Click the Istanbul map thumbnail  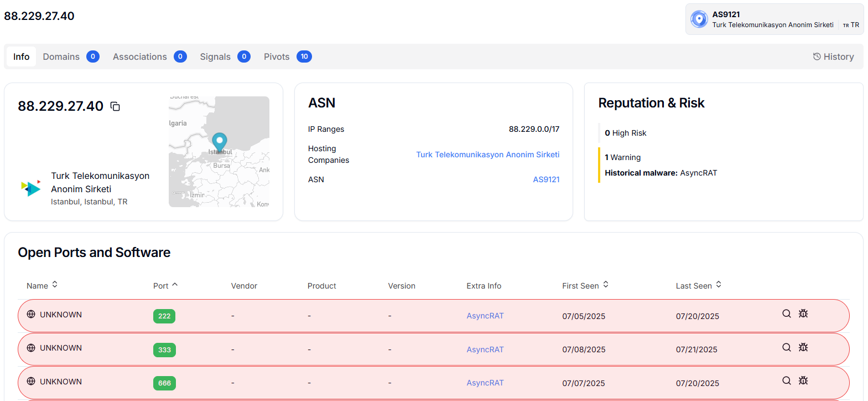click(x=219, y=152)
